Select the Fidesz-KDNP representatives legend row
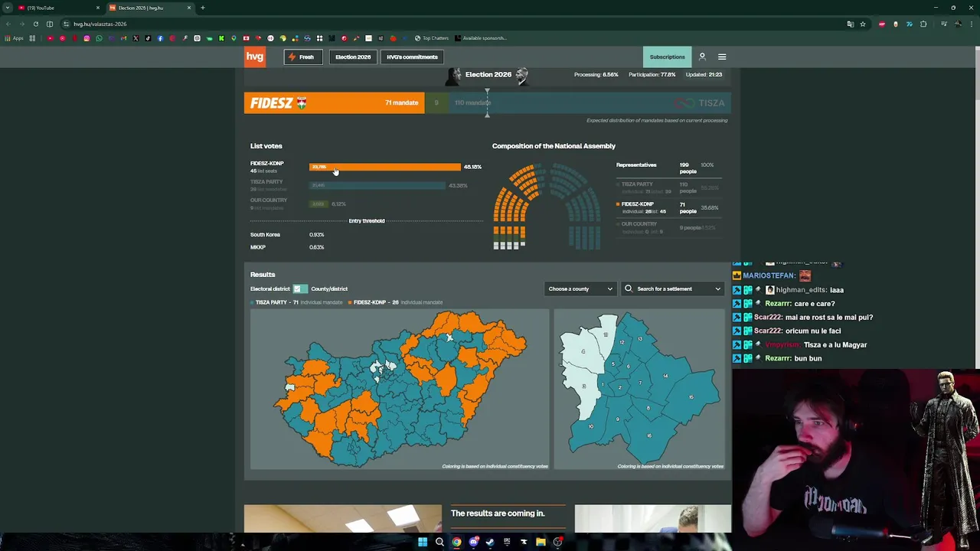This screenshot has width=980, height=551. [x=668, y=207]
